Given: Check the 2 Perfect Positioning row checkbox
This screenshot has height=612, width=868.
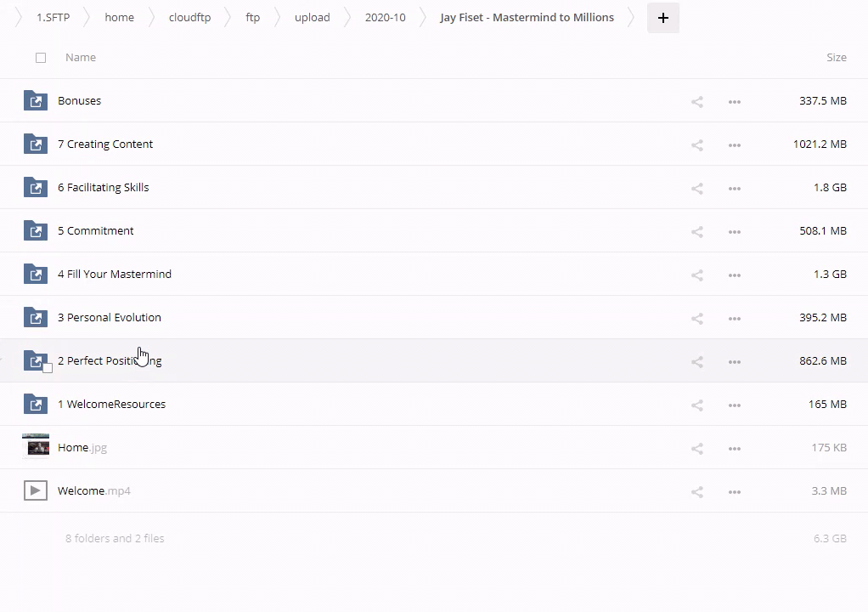Looking at the screenshot, I should (48, 368).
